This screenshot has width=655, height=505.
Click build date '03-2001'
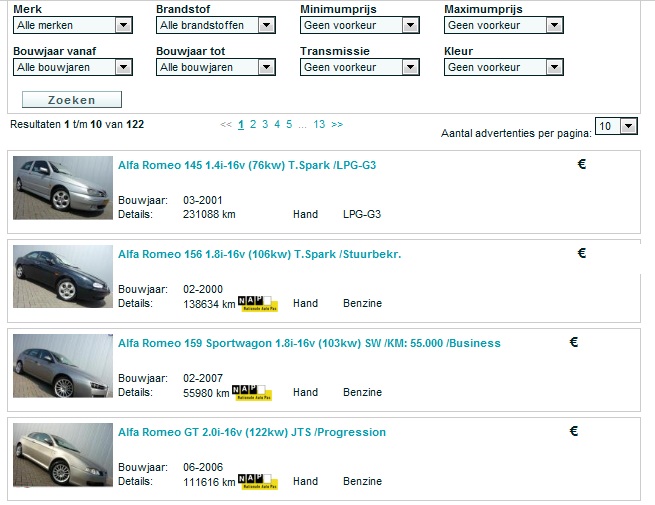tap(203, 200)
